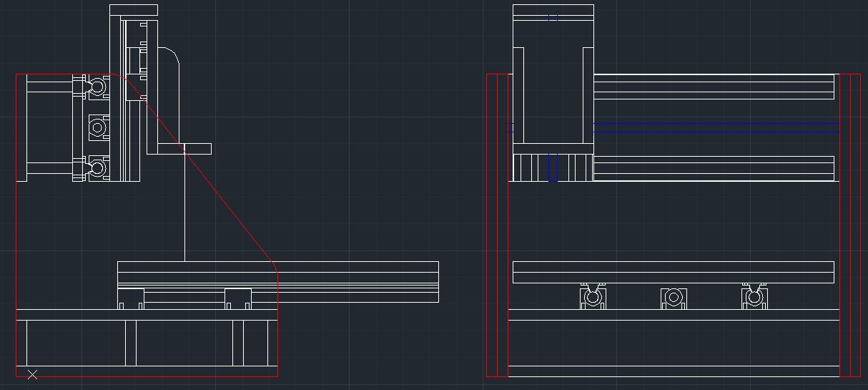Select the long blue horizontal line in front view

tap(716, 127)
